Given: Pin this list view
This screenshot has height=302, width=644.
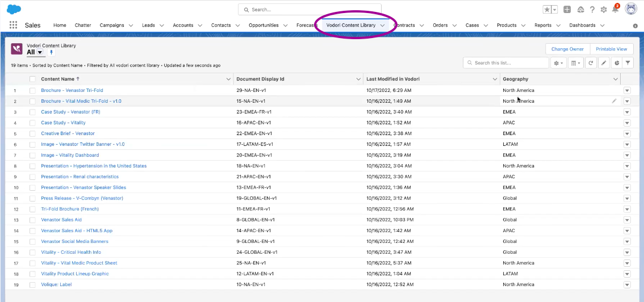Looking at the screenshot, I should tap(51, 52).
